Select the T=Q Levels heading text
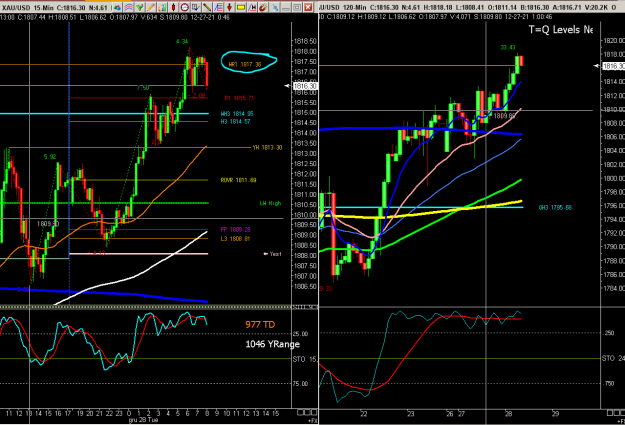 (560, 30)
